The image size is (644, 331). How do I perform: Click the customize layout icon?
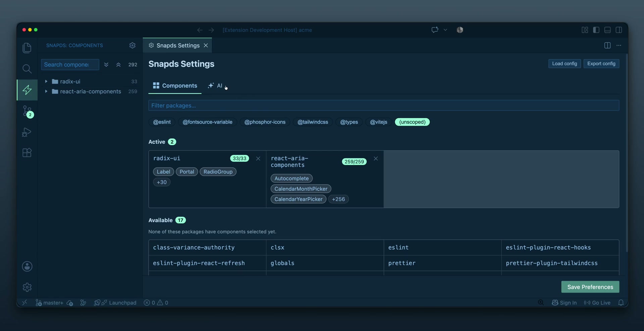585,30
